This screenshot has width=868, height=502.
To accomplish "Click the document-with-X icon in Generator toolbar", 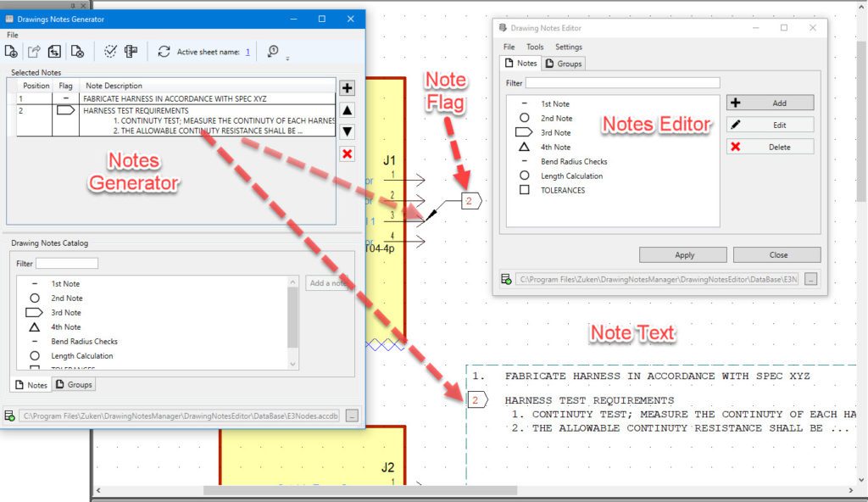I will coord(77,52).
